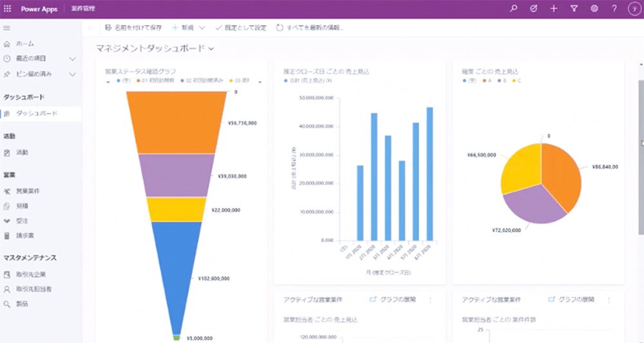Collapse the sidebar with hamburger icon
The height and width of the screenshot is (343, 644).
[x=6, y=28]
